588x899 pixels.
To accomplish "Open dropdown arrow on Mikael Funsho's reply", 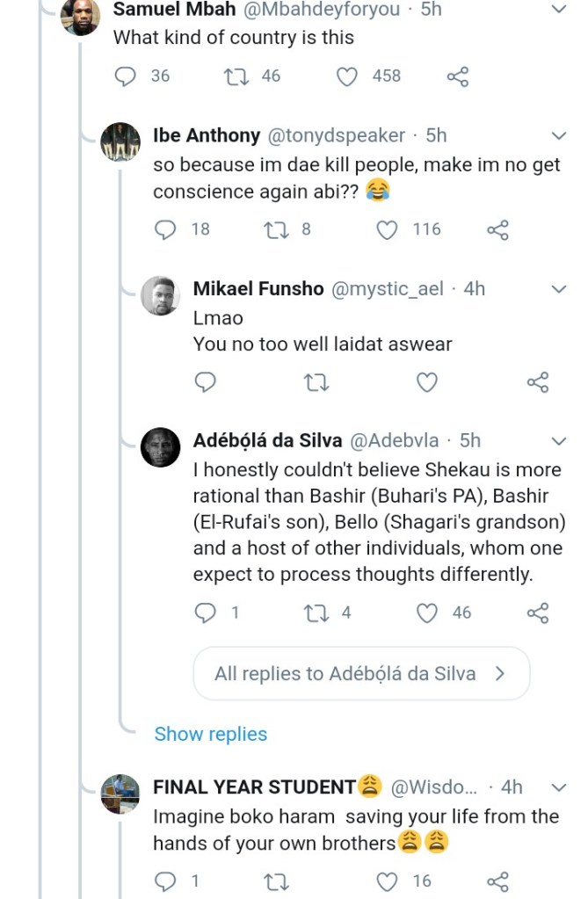I will (x=558, y=288).
